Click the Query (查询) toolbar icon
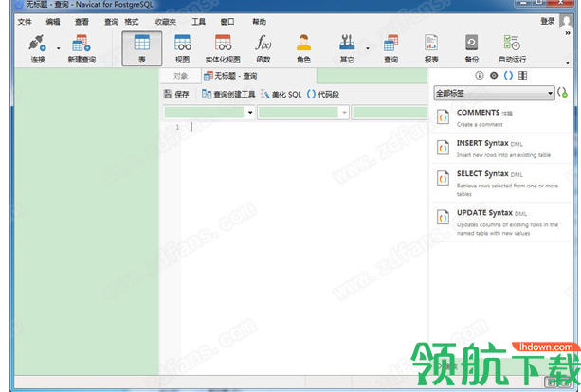 pyautogui.click(x=390, y=43)
